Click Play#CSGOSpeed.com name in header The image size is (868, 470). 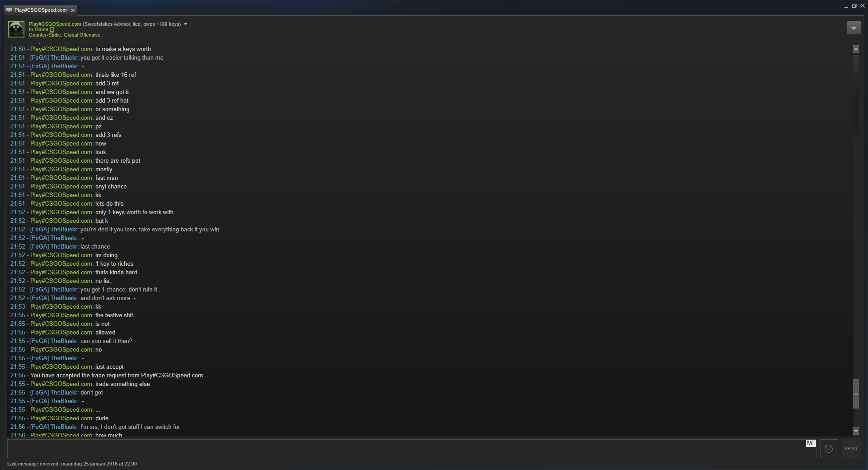tap(55, 24)
